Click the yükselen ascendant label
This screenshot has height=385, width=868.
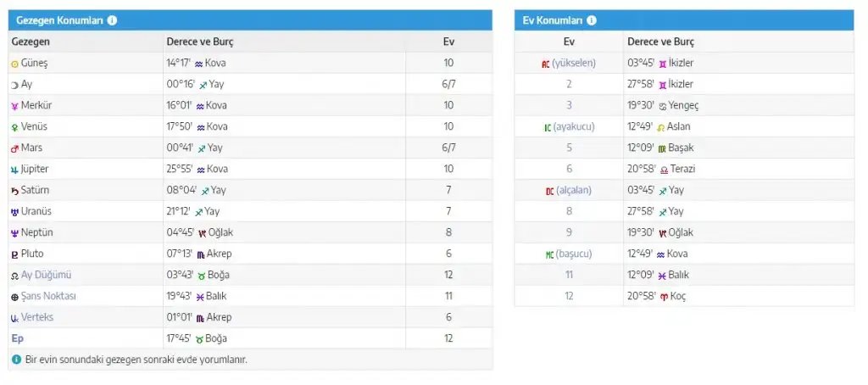574,63
